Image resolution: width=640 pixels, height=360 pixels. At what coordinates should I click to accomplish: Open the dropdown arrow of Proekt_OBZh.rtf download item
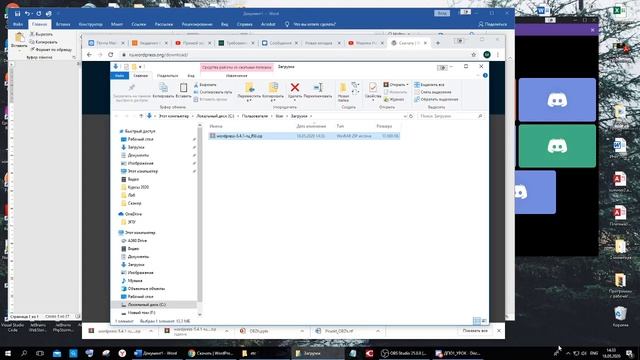click(378, 331)
